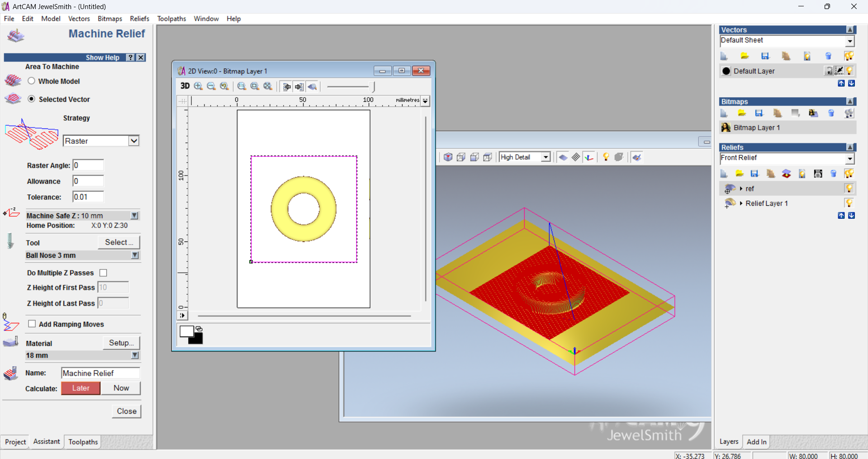The image size is (868, 459).
Task: Click the previous zoom magnifier icon
Action: [x=224, y=86]
